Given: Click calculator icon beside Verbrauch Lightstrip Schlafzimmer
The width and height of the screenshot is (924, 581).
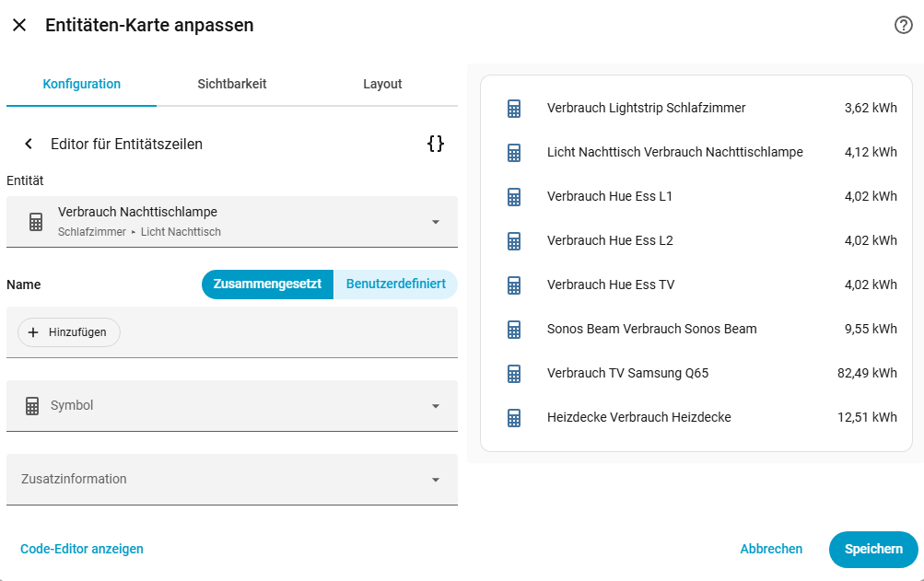Looking at the screenshot, I should pyautogui.click(x=514, y=109).
